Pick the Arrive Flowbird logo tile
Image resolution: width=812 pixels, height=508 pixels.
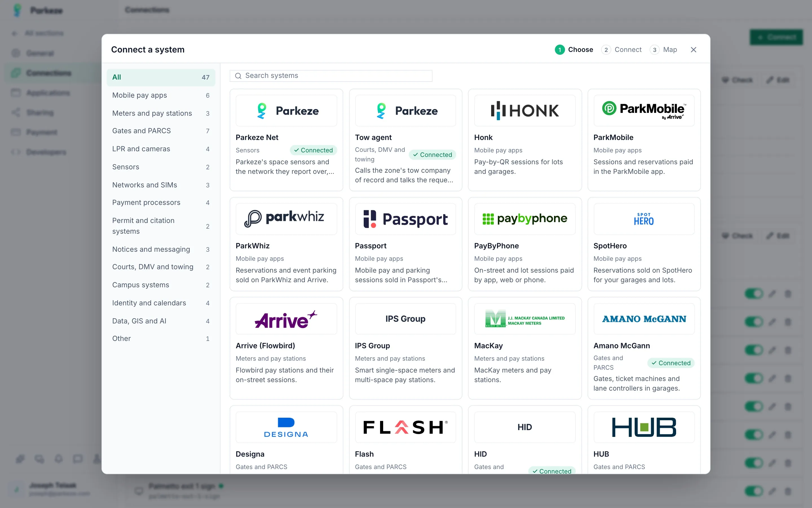point(286,319)
